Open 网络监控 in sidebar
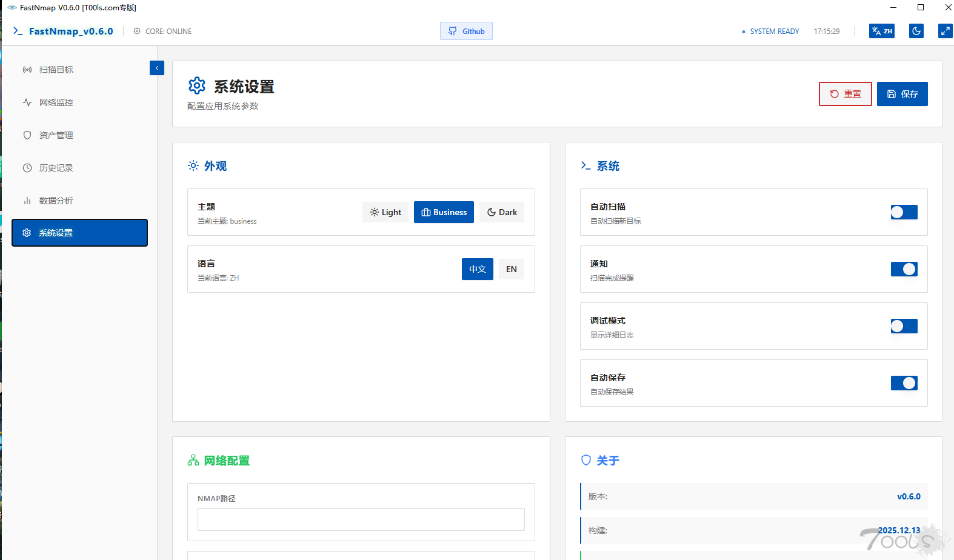 click(x=56, y=102)
